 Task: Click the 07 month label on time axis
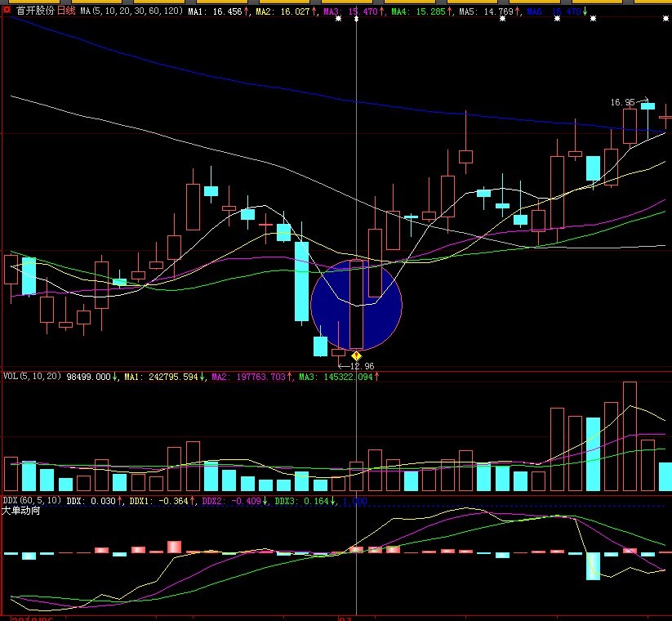point(345,619)
